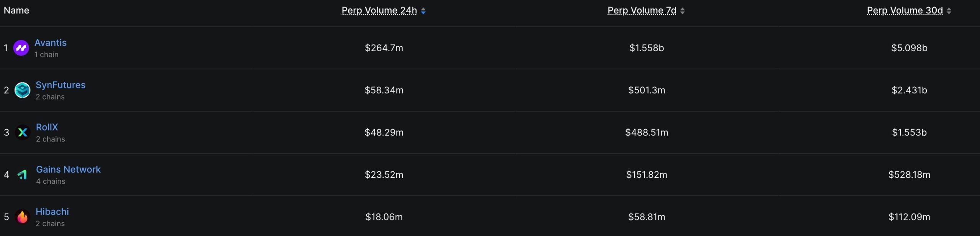Click the Name column header
Screen dimensions: 980x236
(x=16, y=10)
